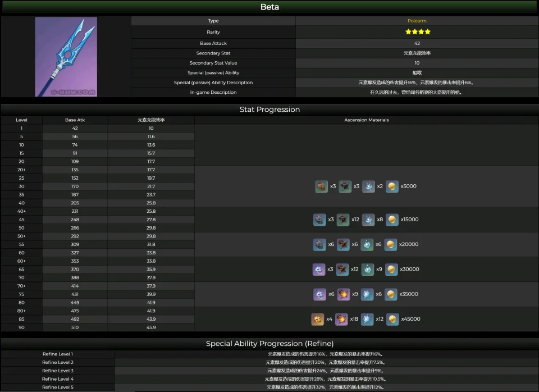The height and width of the screenshot is (392, 539).
Task: Select the Mora coin icon next to x35000
Action: coord(392,294)
